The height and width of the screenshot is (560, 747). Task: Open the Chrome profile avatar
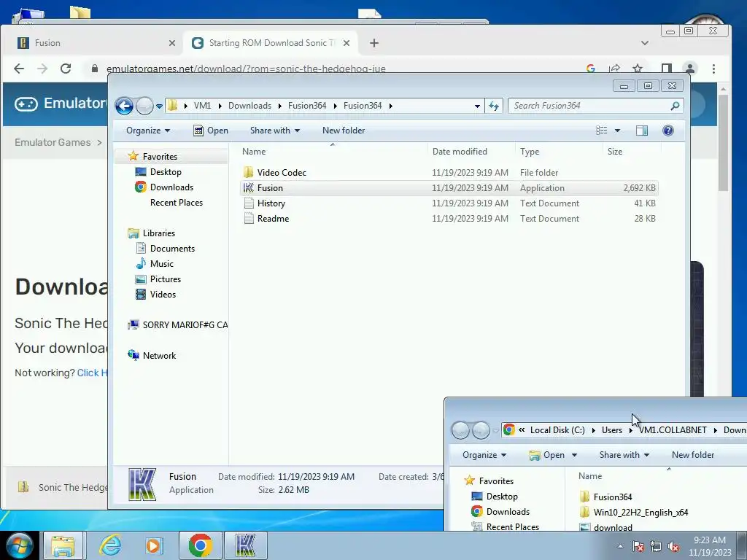[x=690, y=69]
